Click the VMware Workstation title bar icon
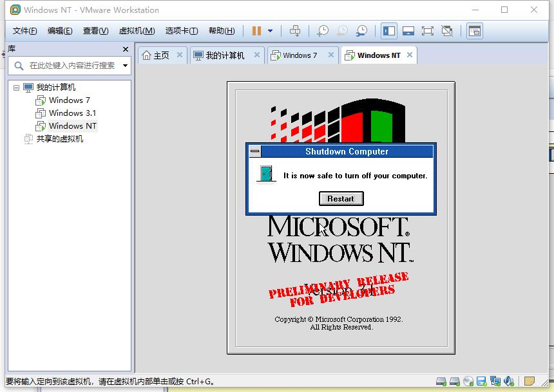This screenshot has height=392, width=554. [x=15, y=10]
